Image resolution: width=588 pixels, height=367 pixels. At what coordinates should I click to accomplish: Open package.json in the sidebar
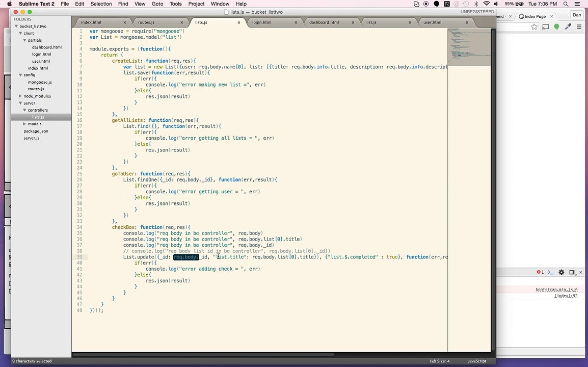click(36, 132)
